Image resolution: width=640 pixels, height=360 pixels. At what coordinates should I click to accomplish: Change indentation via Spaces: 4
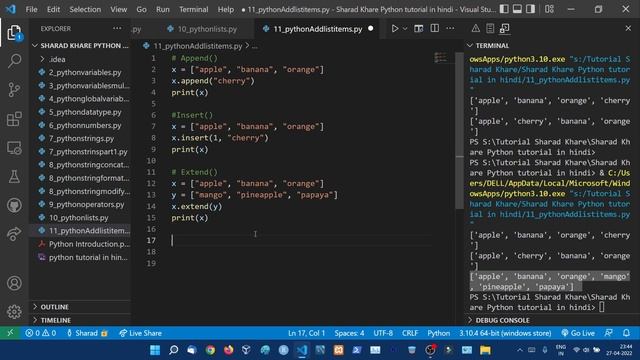click(x=349, y=333)
